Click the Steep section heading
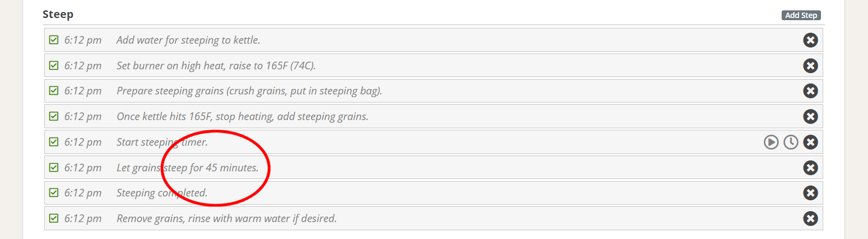This screenshot has width=868, height=239. coord(58,15)
